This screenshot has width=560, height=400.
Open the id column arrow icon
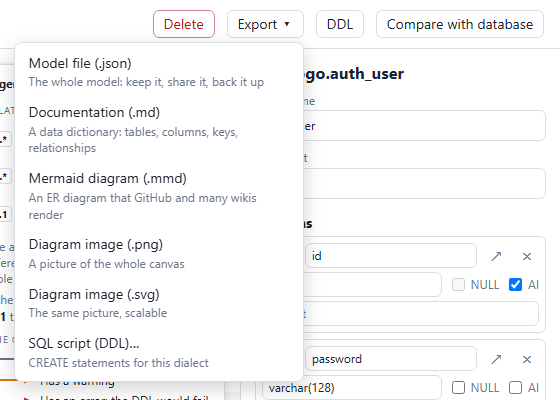tap(496, 256)
